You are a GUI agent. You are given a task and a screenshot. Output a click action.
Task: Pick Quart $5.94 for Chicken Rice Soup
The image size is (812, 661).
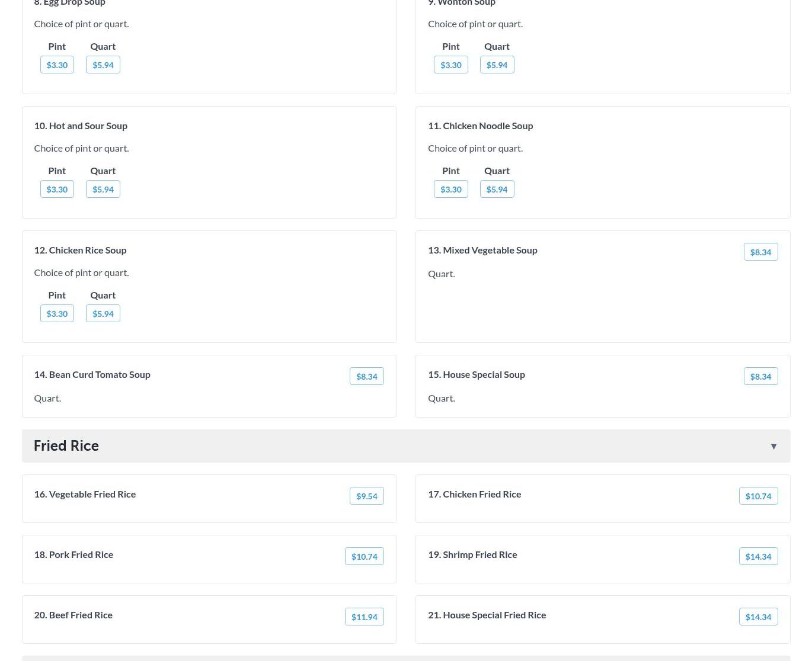click(x=103, y=313)
